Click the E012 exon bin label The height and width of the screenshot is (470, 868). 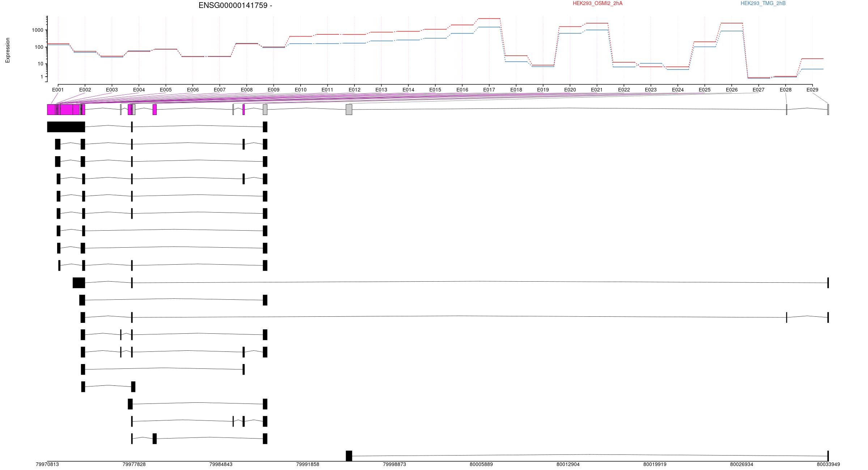tap(354, 90)
